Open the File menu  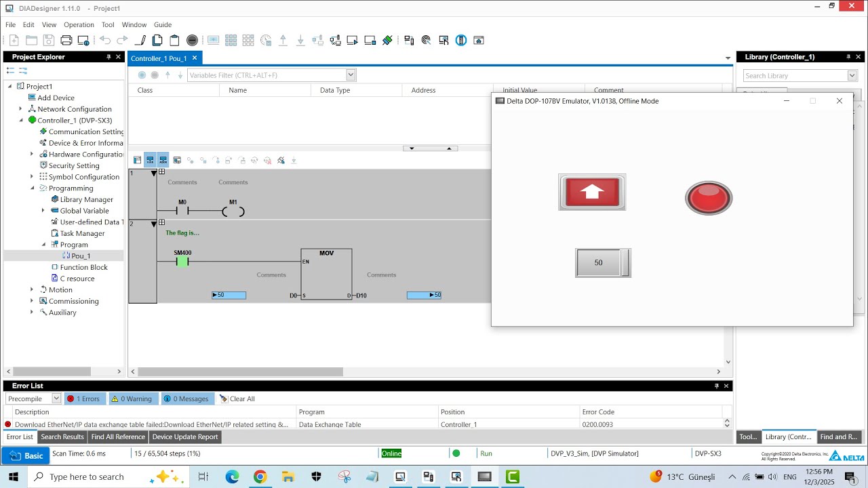click(11, 24)
